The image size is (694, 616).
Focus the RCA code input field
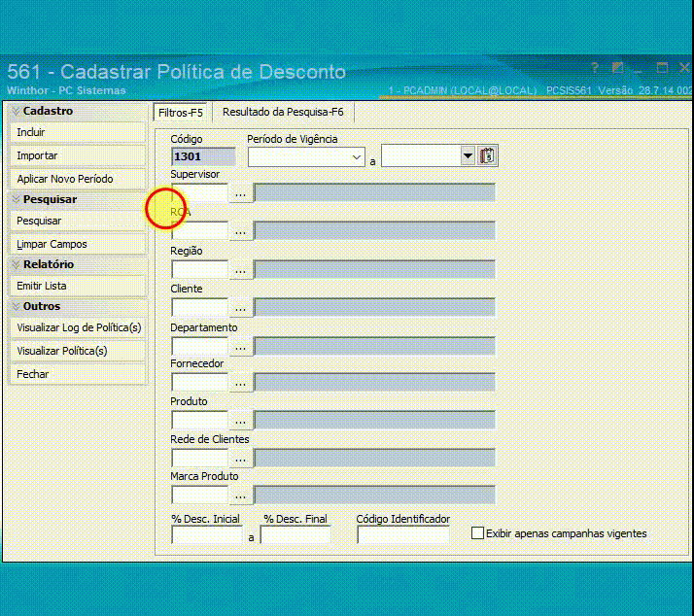click(x=199, y=231)
